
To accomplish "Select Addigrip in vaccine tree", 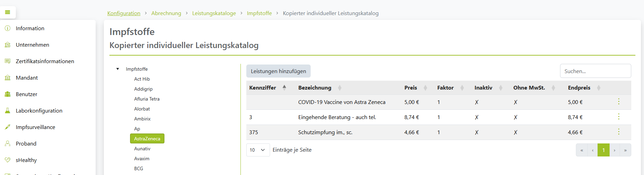I will coord(143,89).
